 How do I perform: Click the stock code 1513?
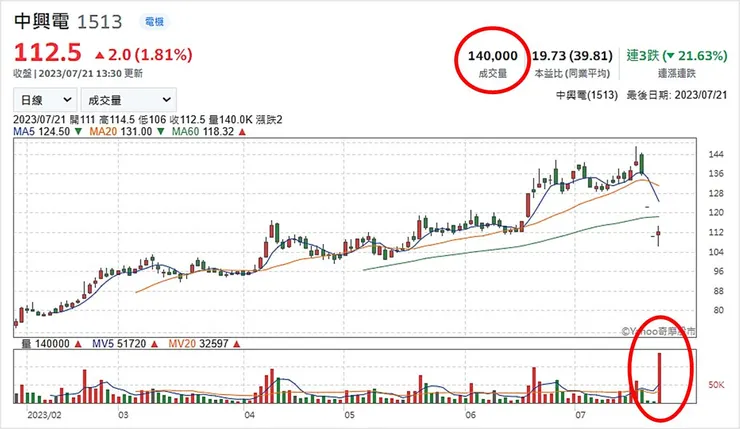click(x=100, y=22)
